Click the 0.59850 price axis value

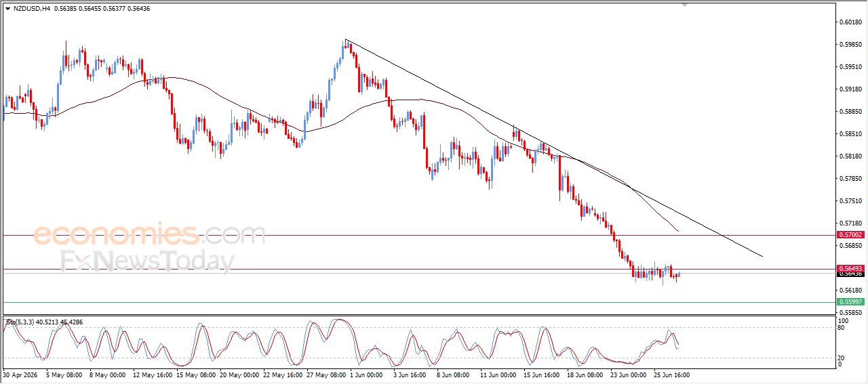coord(851,45)
